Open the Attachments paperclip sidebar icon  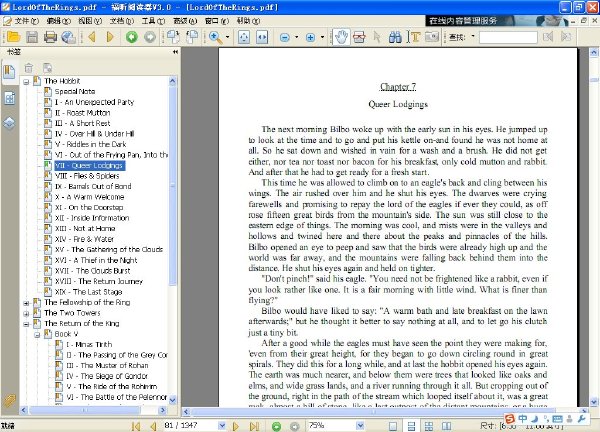pos(9,401)
